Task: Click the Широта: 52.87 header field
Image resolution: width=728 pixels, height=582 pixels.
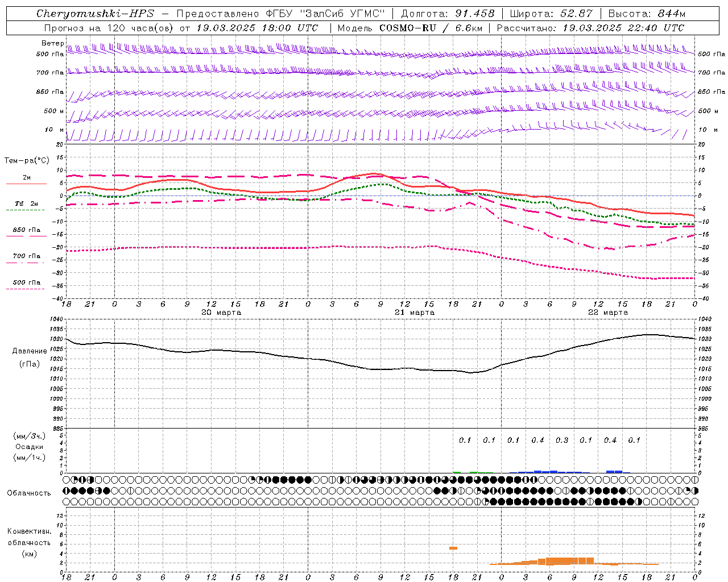Action: [551, 14]
